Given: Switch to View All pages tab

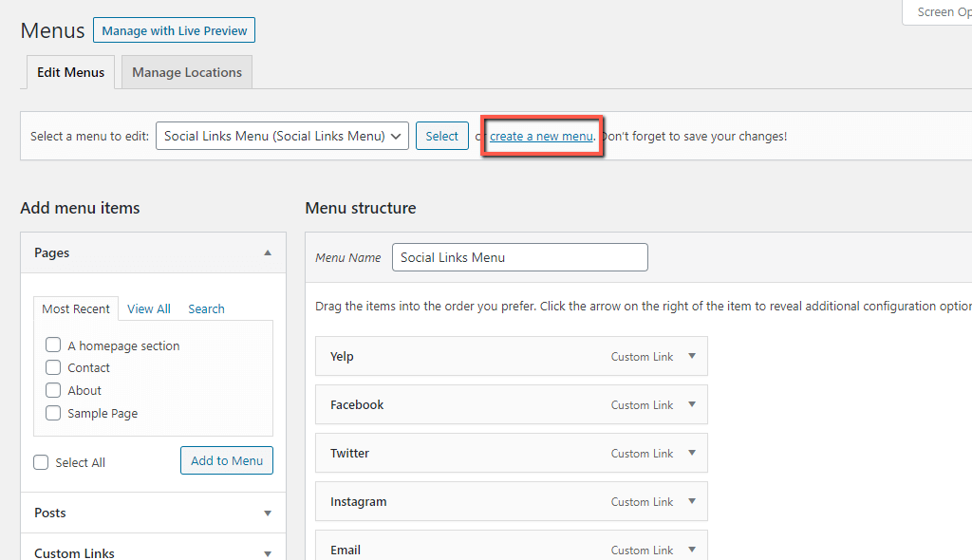Looking at the screenshot, I should point(149,308).
